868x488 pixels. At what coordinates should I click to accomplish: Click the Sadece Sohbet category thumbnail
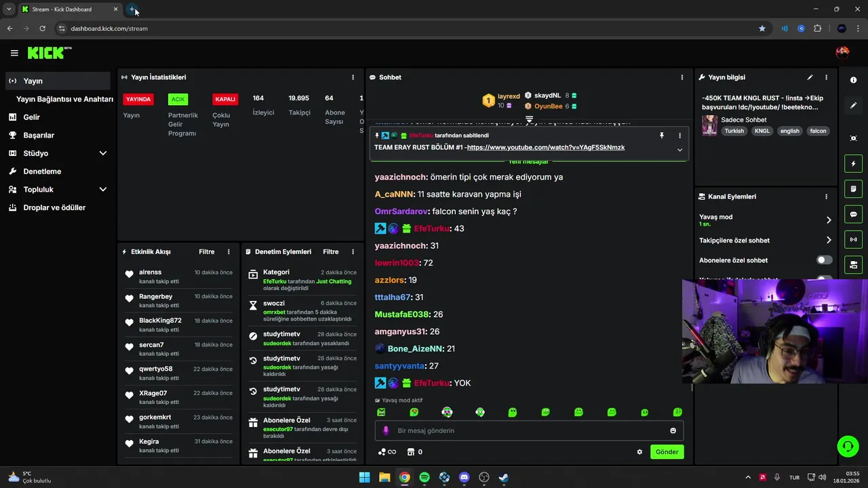point(709,125)
